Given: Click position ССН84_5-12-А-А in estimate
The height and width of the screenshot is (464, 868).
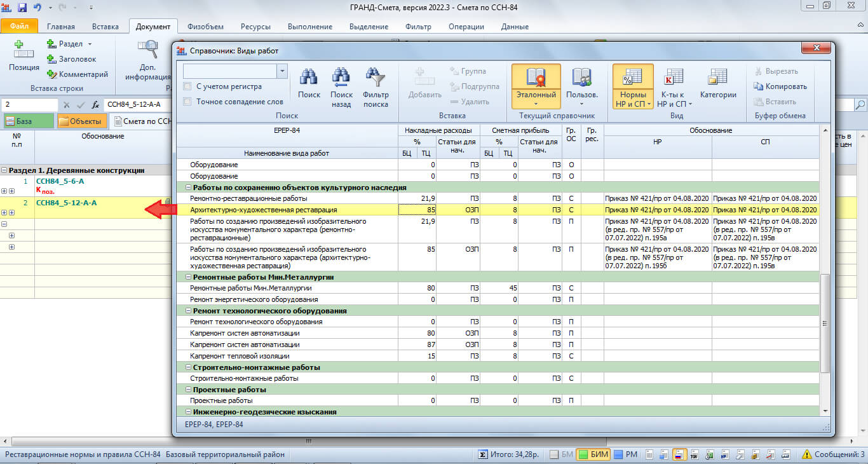Looking at the screenshot, I should (66, 203).
